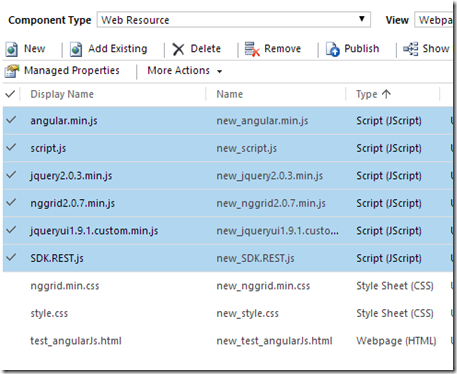Uncheck the SDK.REST.js row checkmark
457x374 pixels.
pos(11,257)
